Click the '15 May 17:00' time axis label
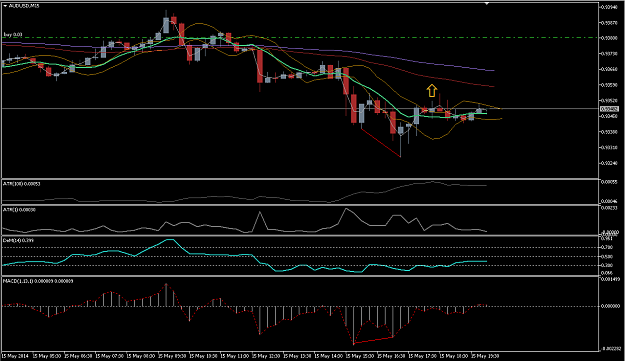 422,356
